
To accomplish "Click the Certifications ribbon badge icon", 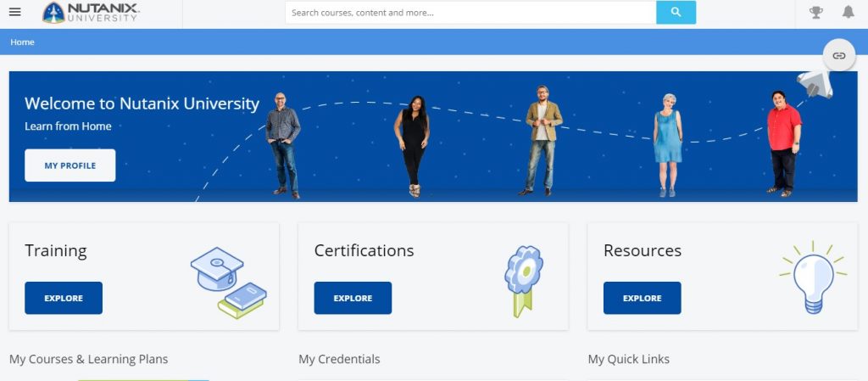I will click(x=523, y=282).
